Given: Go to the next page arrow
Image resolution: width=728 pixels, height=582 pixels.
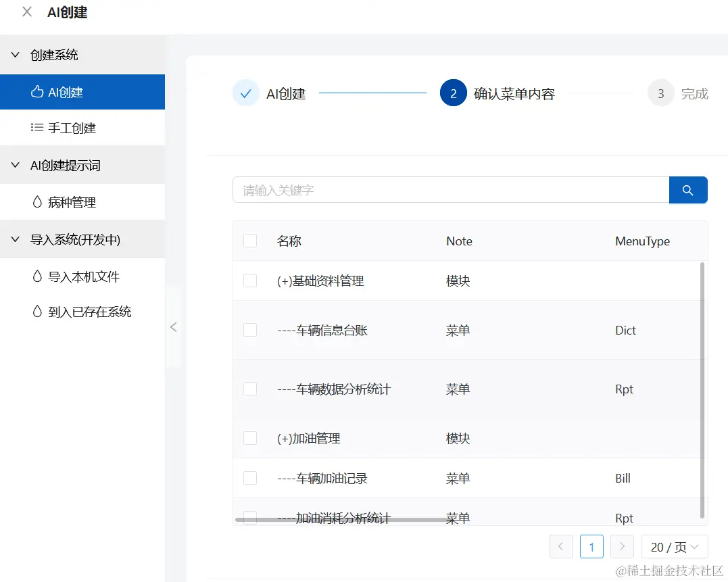Looking at the screenshot, I should 622,546.
